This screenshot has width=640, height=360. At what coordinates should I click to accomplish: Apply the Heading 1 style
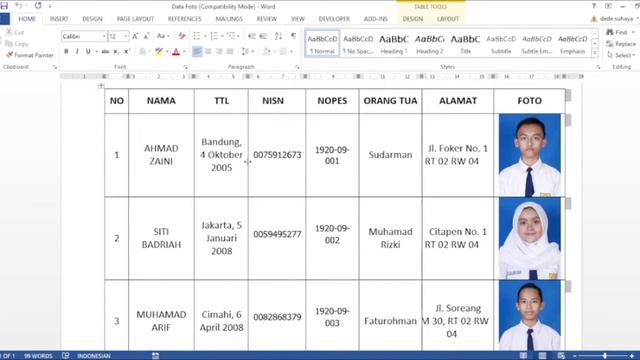click(394, 44)
